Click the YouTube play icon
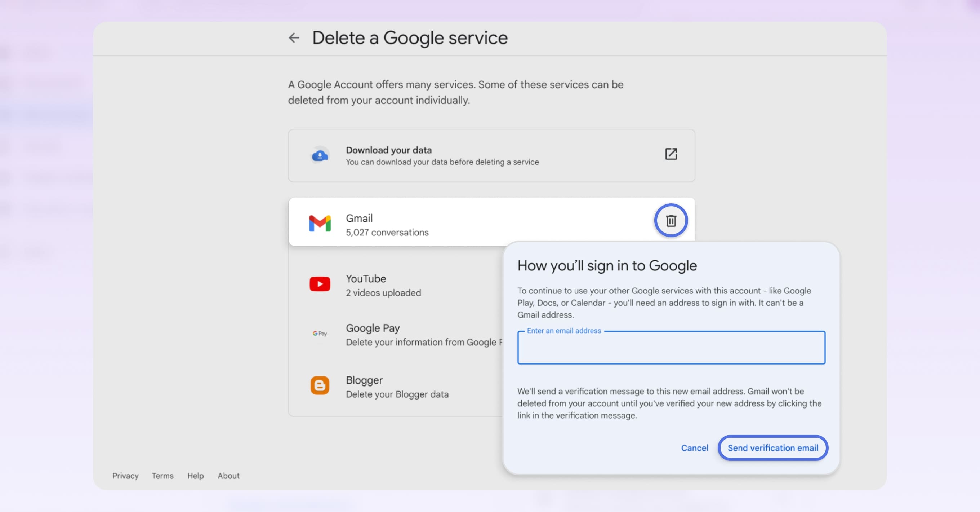This screenshot has height=512, width=980. (x=320, y=284)
